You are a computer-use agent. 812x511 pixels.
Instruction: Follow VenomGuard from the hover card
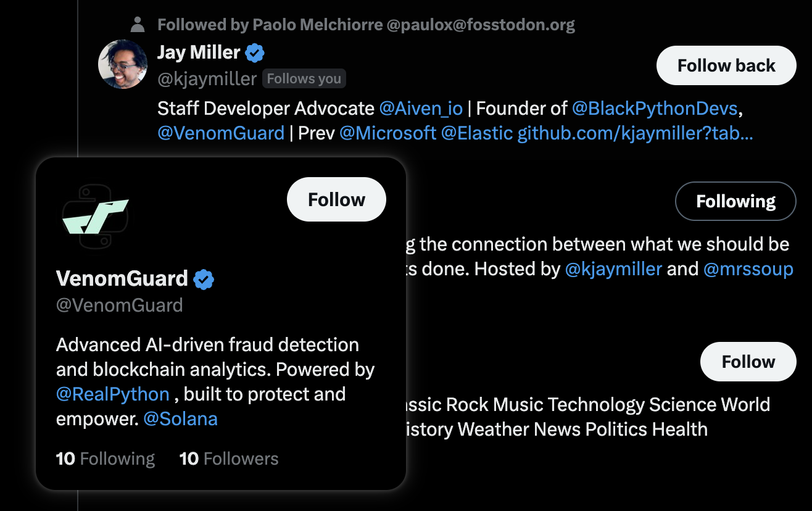(x=336, y=199)
